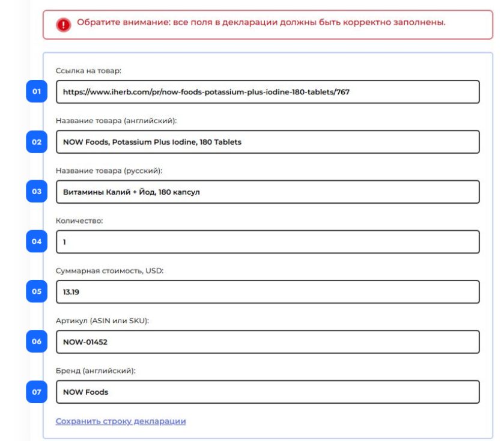Click the 'Суммарная стоимость, USD:' label
504x441 pixels.
109,270
